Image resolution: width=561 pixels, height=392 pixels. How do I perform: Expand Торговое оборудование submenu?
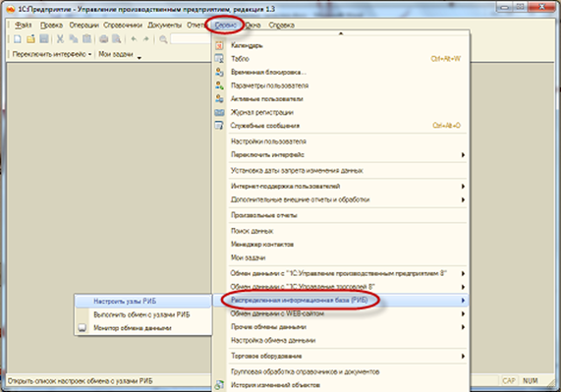click(463, 357)
